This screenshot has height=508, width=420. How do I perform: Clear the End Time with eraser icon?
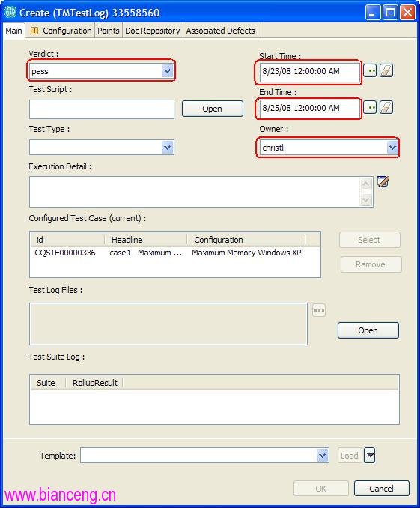[x=386, y=107]
